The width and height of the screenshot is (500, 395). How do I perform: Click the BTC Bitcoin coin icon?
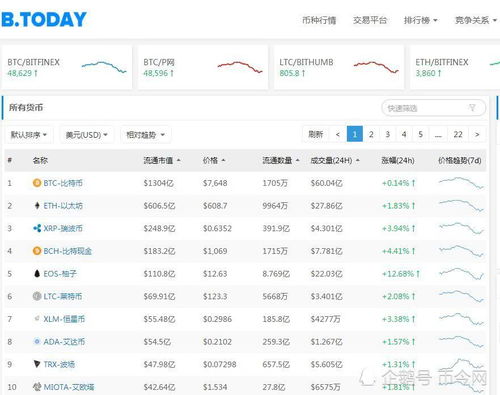click(x=37, y=183)
